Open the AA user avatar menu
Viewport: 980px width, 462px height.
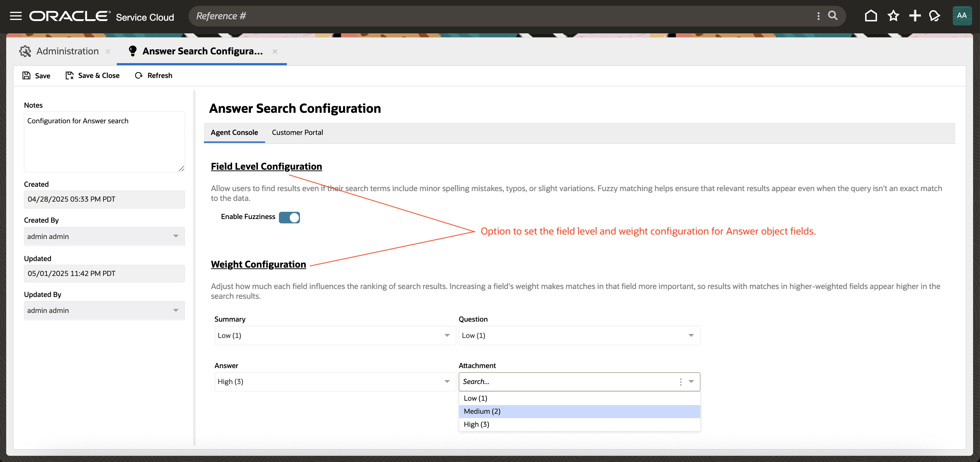pyautogui.click(x=962, y=16)
